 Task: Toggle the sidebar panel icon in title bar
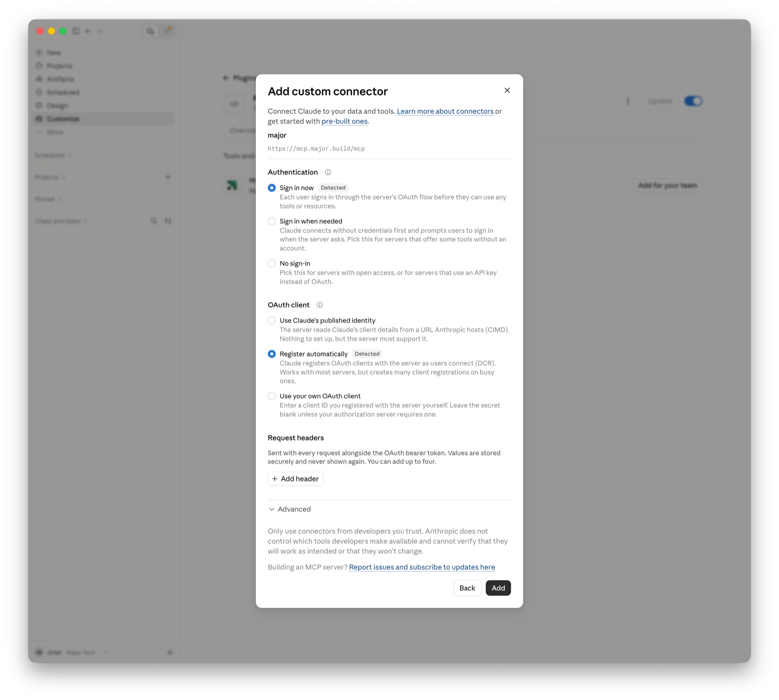point(76,31)
